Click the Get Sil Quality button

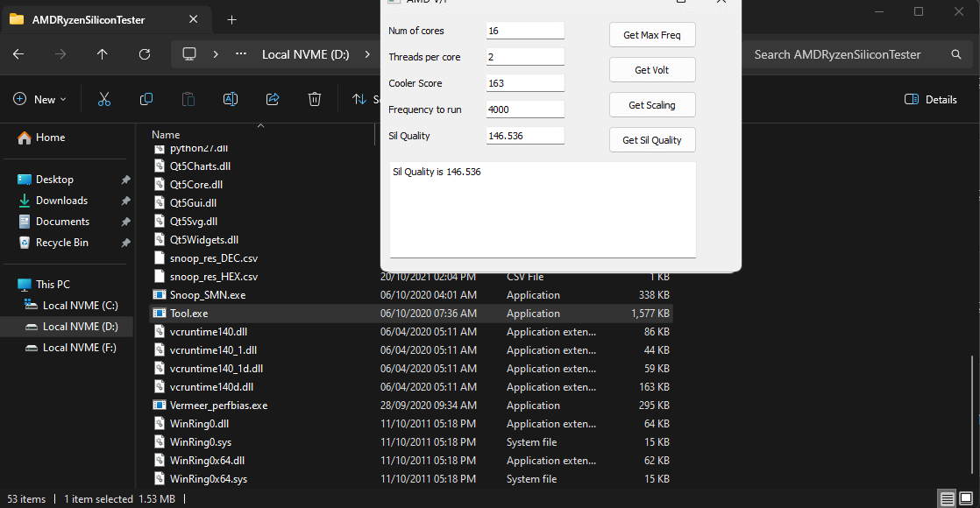(652, 140)
